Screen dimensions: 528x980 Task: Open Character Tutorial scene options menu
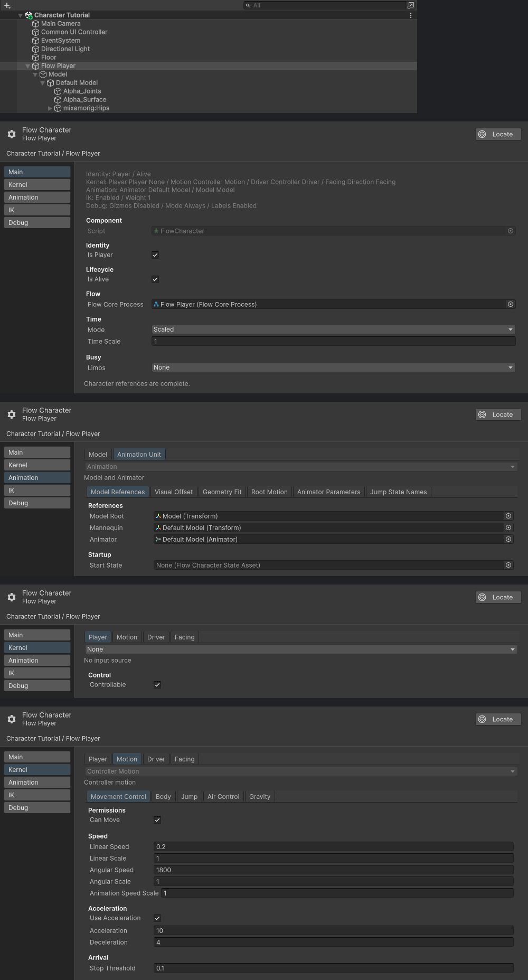[x=411, y=15]
